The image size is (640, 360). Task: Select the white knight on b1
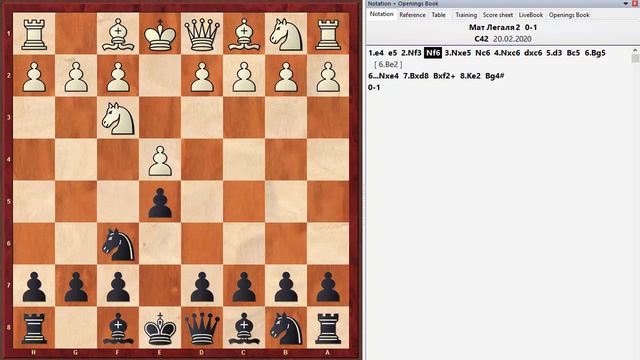286,33
